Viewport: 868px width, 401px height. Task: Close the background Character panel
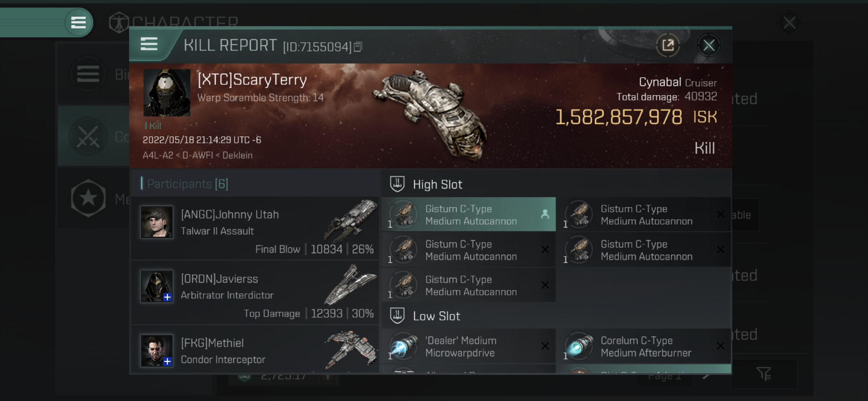789,23
